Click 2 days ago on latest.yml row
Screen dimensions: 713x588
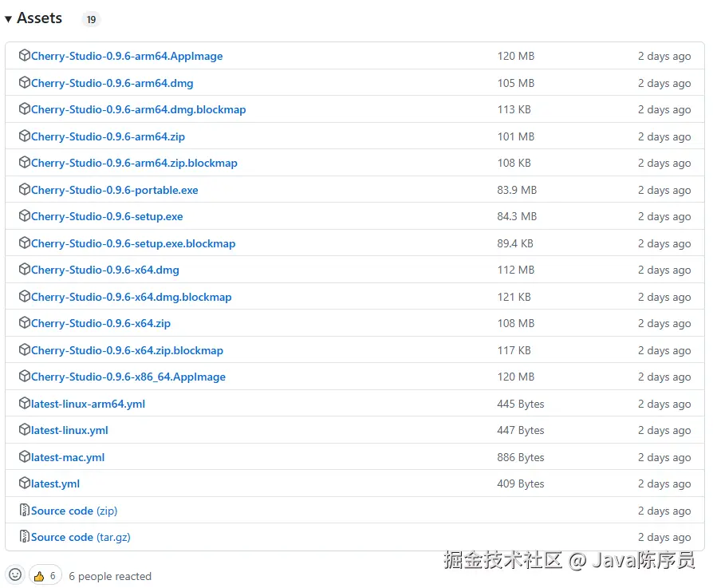point(664,483)
